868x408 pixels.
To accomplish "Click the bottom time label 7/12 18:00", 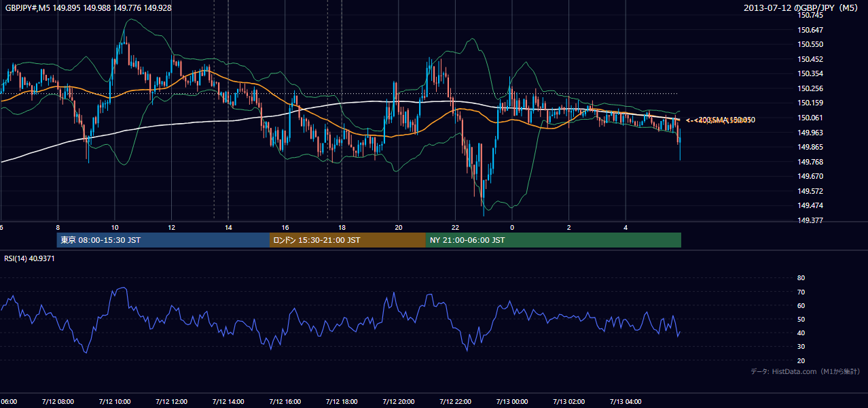I will 341,402.
